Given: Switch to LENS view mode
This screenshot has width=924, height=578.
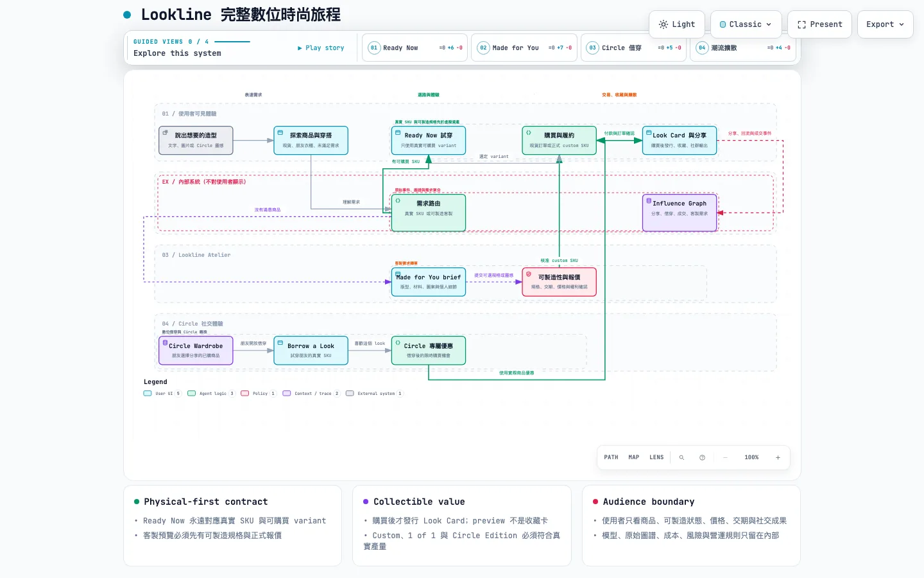Looking at the screenshot, I should coord(656,457).
